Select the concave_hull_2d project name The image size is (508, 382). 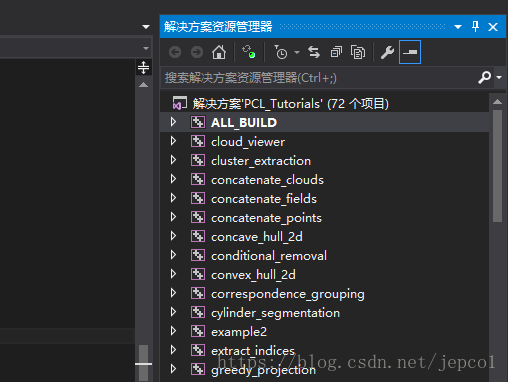point(257,237)
